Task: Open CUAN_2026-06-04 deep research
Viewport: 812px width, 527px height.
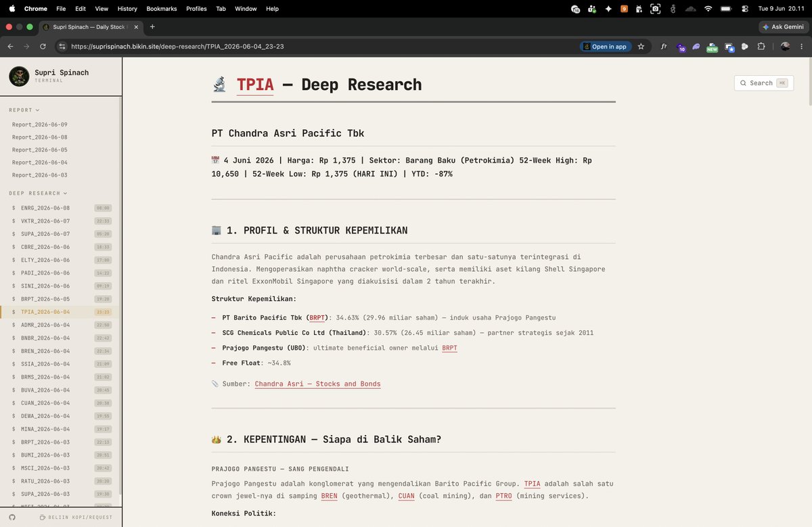Action: (x=61, y=403)
